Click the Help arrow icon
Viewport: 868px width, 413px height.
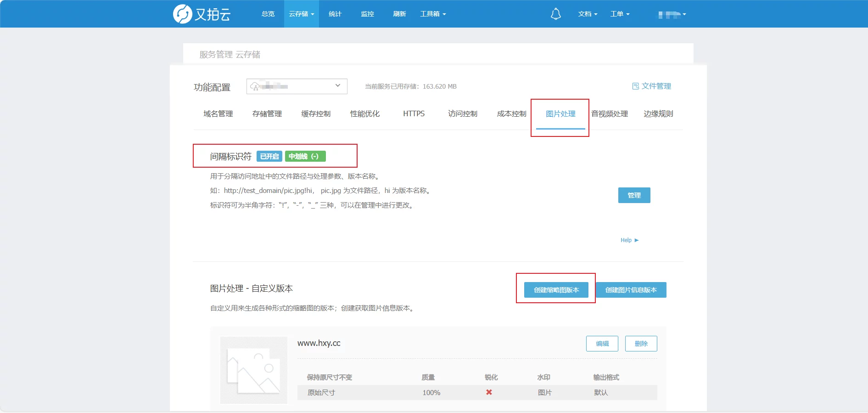click(x=637, y=240)
